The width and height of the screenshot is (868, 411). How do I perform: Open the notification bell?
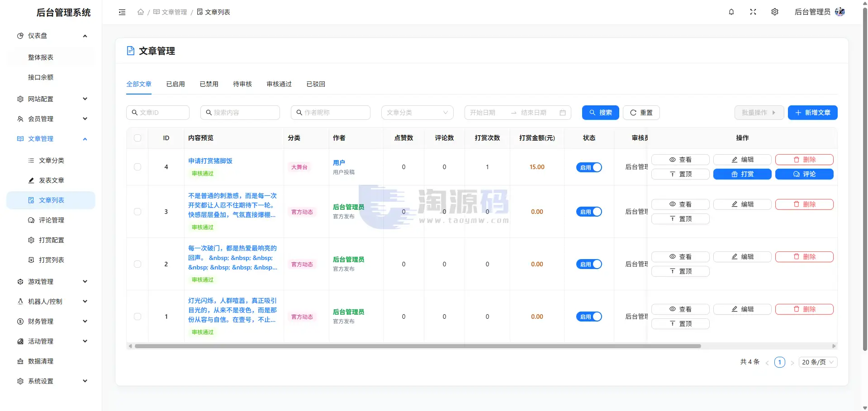[x=731, y=12]
